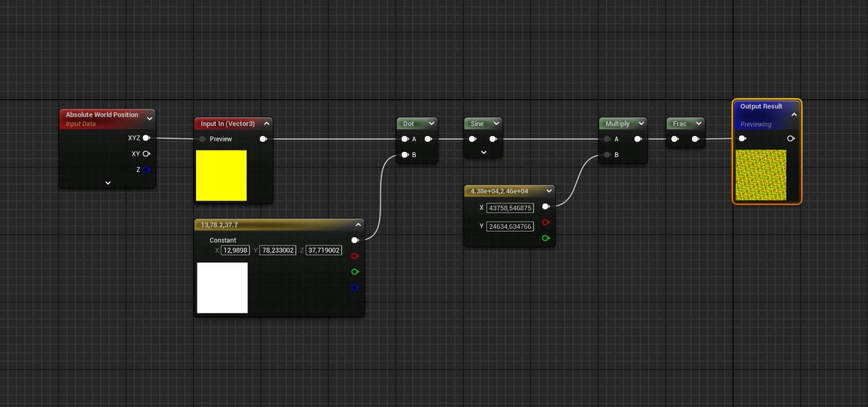Select the 13,78.2,37.7 node title bar
Image resolution: width=868 pixels, height=407 pixels.
[x=279, y=225]
